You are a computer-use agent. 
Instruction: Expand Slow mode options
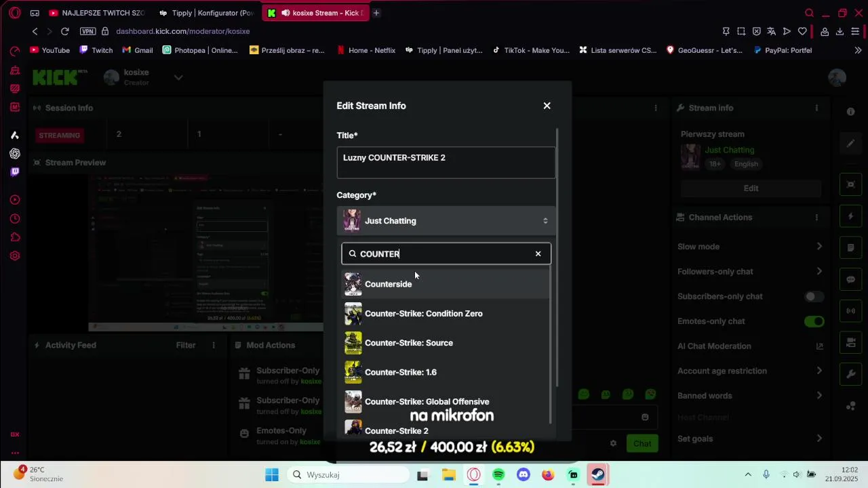pos(819,247)
